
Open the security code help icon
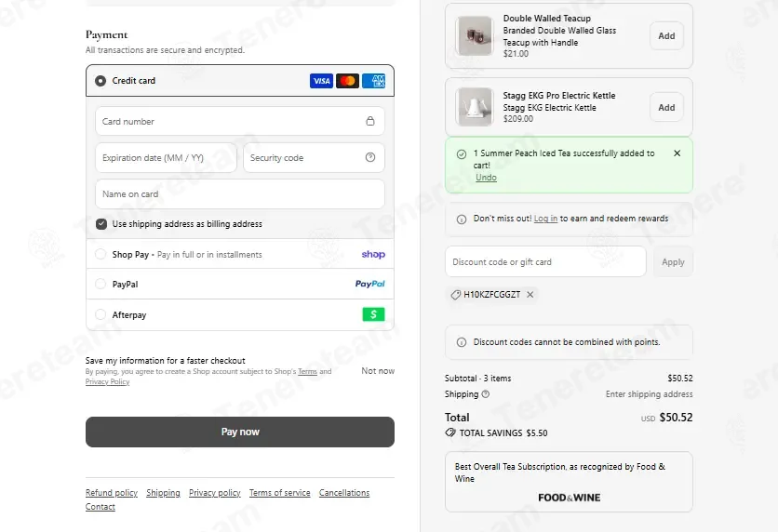coord(370,157)
